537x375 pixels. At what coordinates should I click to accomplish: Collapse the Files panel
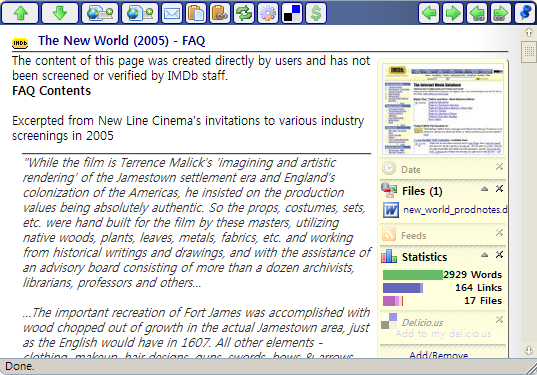[x=484, y=189]
